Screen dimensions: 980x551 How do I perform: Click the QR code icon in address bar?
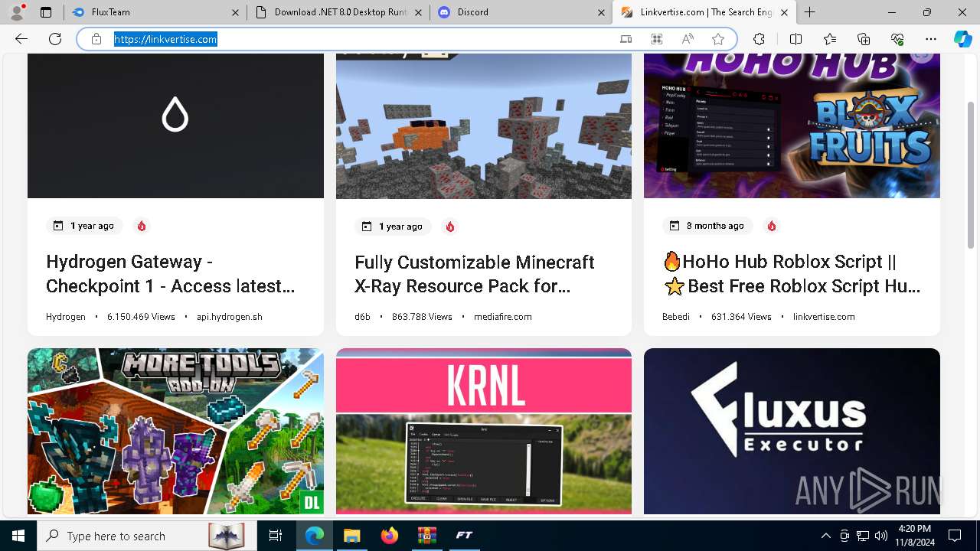tap(657, 39)
